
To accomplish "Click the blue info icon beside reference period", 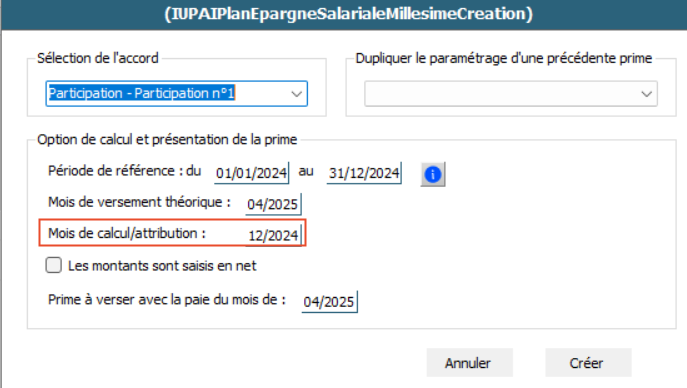I will (433, 174).
